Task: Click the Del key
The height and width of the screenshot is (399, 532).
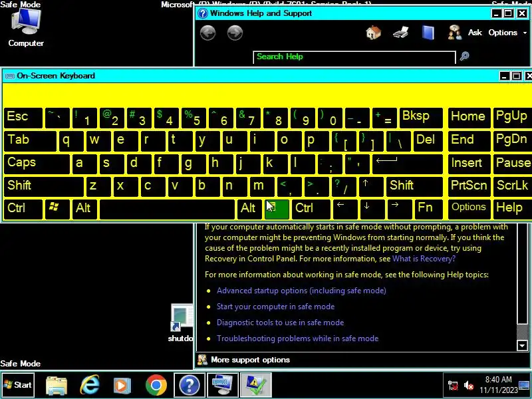Action: coord(429,140)
